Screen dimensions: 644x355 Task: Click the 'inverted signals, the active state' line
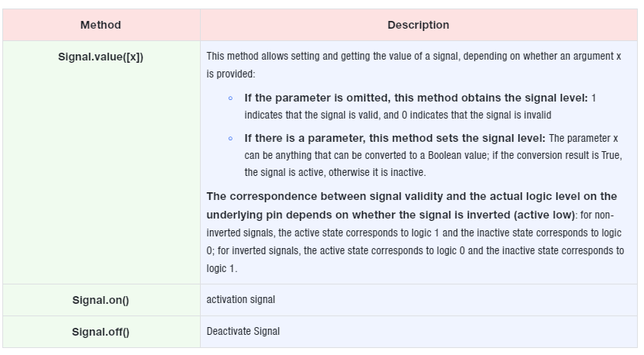pos(414,233)
